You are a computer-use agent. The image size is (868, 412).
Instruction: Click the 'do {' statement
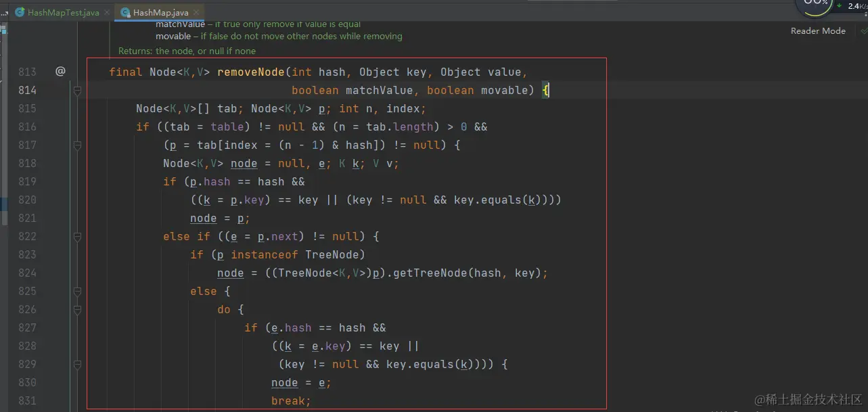[x=230, y=309]
